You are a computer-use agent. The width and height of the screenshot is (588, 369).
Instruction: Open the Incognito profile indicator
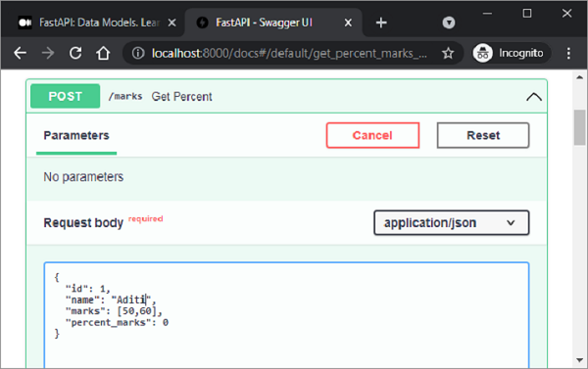click(x=512, y=53)
